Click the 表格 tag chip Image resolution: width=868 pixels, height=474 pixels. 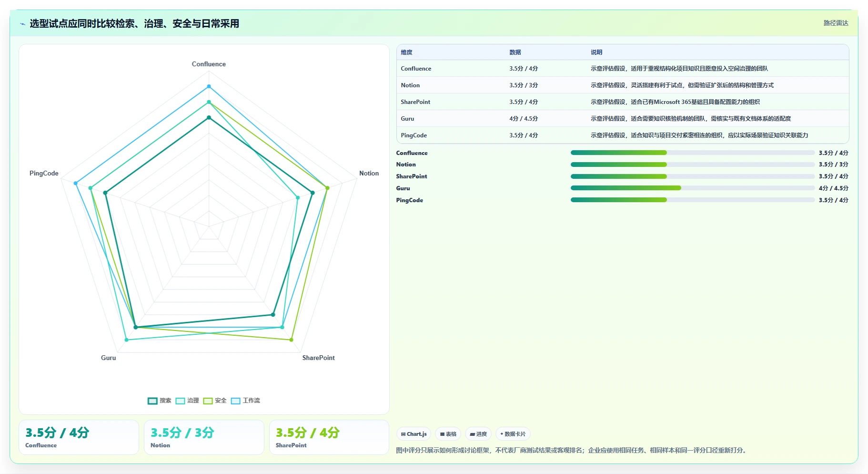[448, 434]
